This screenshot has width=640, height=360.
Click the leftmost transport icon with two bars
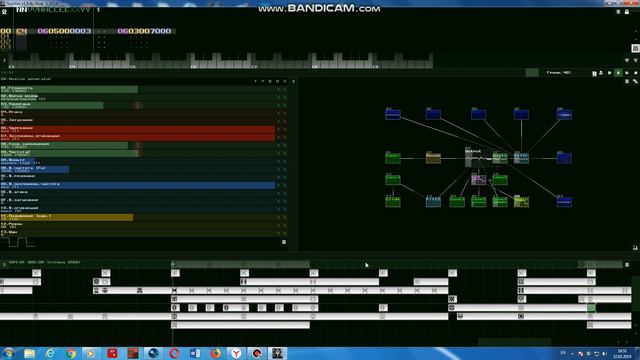[x=594, y=73]
